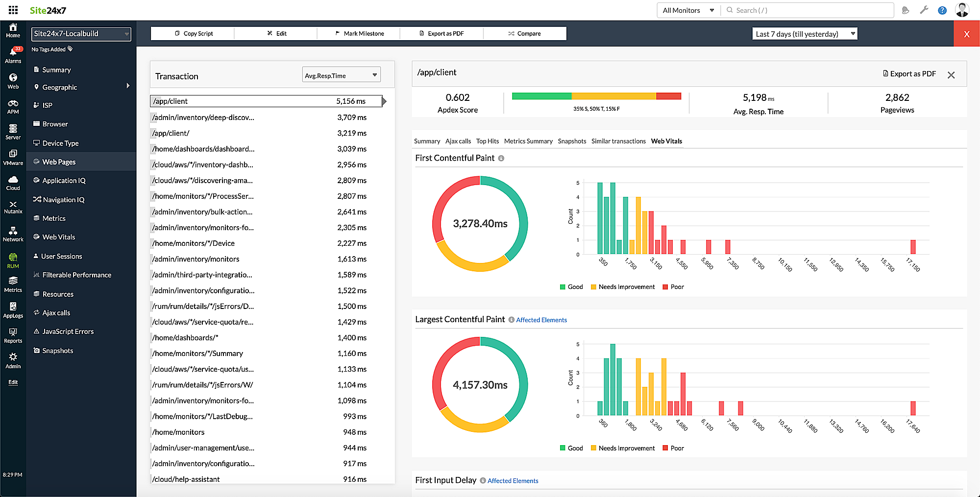This screenshot has height=497, width=980.
Task: Toggle Needs Improvement legend in First Contentful Paint
Action: point(623,287)
